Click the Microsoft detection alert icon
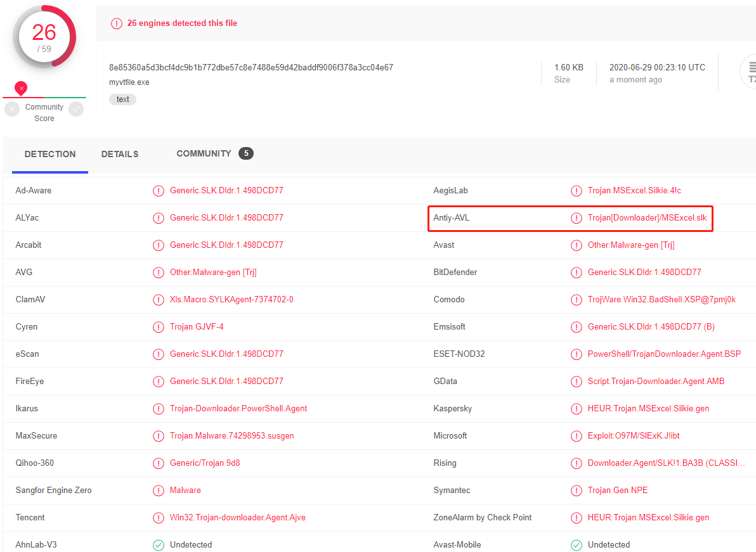 576,436
